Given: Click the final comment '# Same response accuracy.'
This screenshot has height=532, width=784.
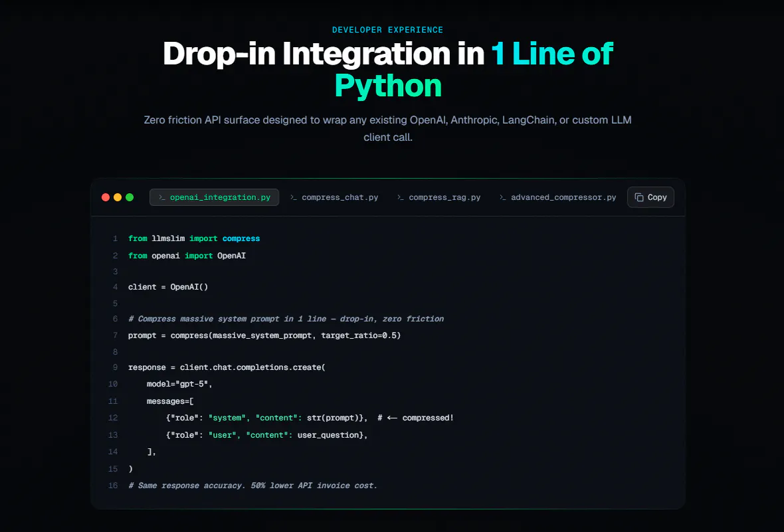Looking at the screenshot, I should [x=252, y=486].
